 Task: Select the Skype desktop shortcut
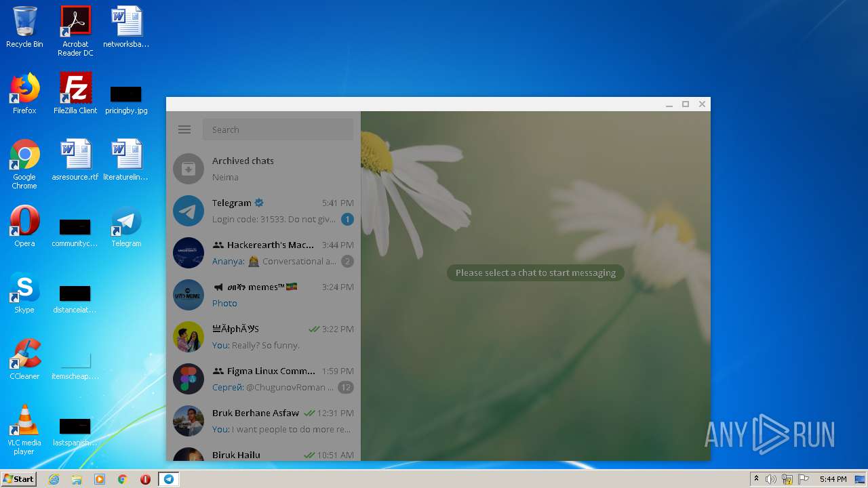click(x=24, y=293)
